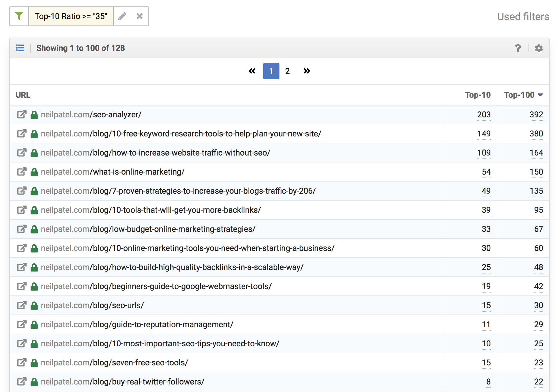Click external link icon for how-to-build-high-quality-backlinks row

click(x=22, y=267)
